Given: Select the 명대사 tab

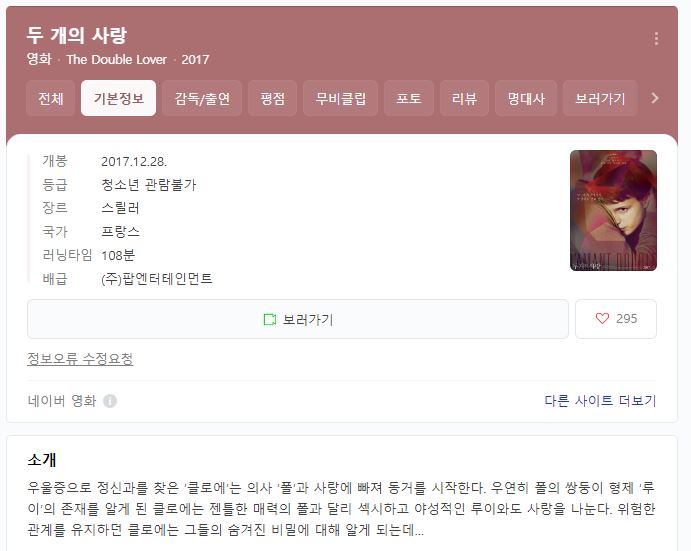Looking at the screenshot, I should (x=526, y=98).
